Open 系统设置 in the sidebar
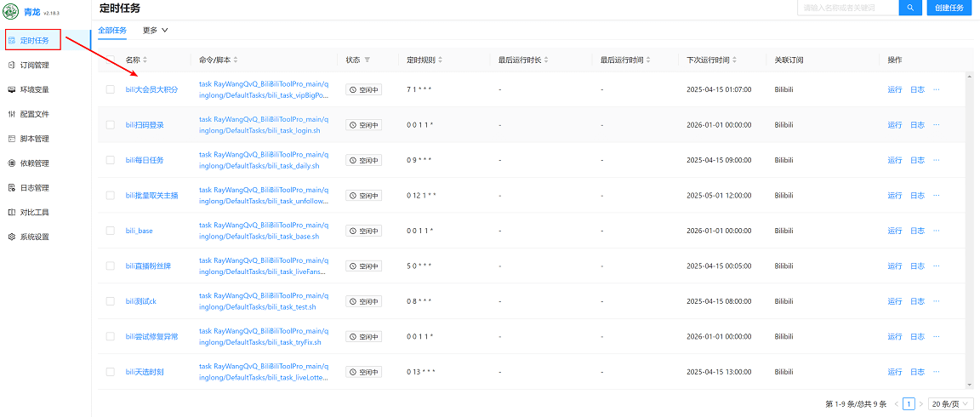The image size is (980, 417). coord(34,237)
